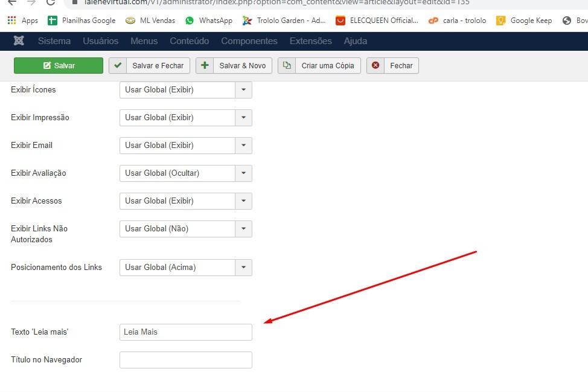Click the Fechar label

[401, 66]
